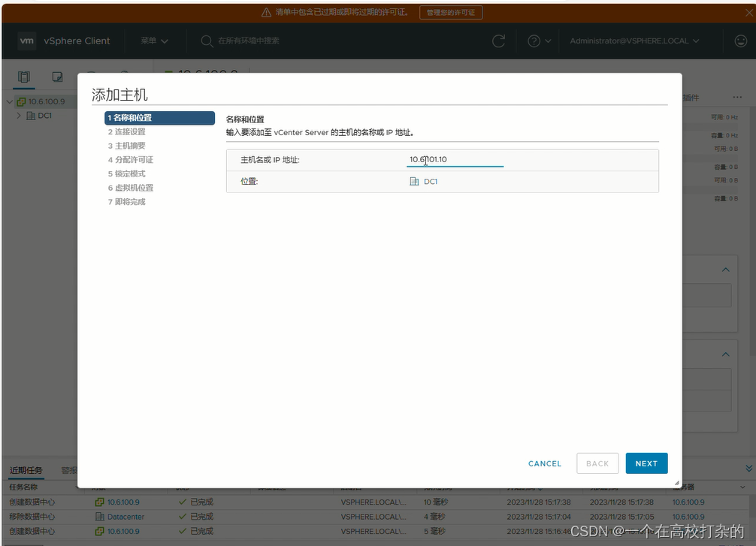Focus the 主机名或 IP 地址 input field
The height and width of the screenshot is (546, 756).
tap(455, 159)
